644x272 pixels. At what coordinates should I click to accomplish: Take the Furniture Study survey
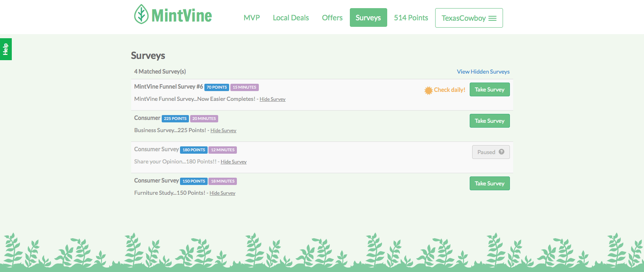pos(490,183)
